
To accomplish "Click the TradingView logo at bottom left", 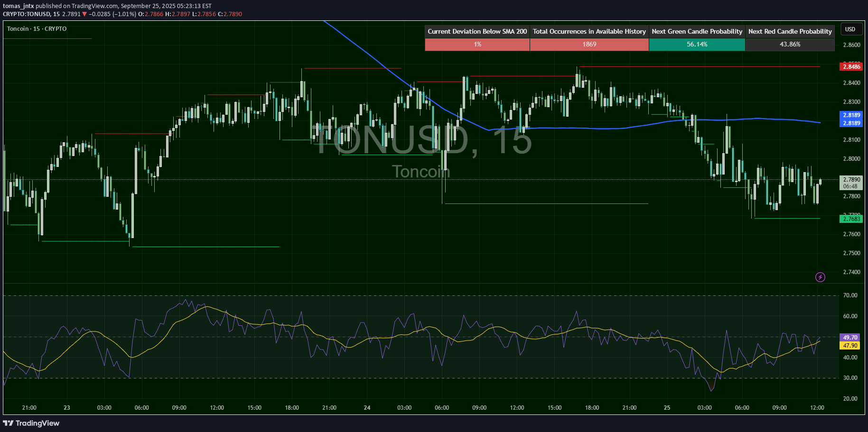I will point(31,423).
